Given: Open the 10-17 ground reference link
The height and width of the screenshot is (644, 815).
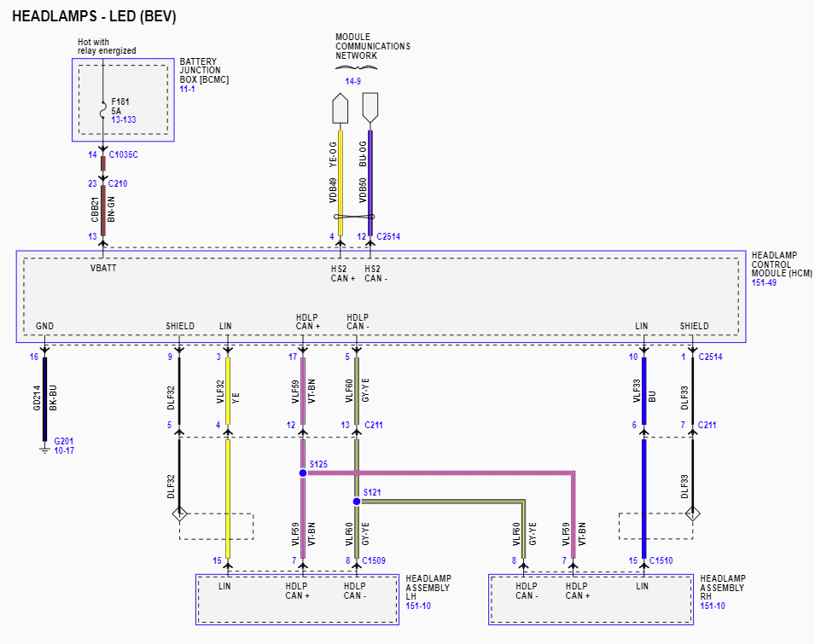Looking at the screenshot, I should click(x=64, y=450).
